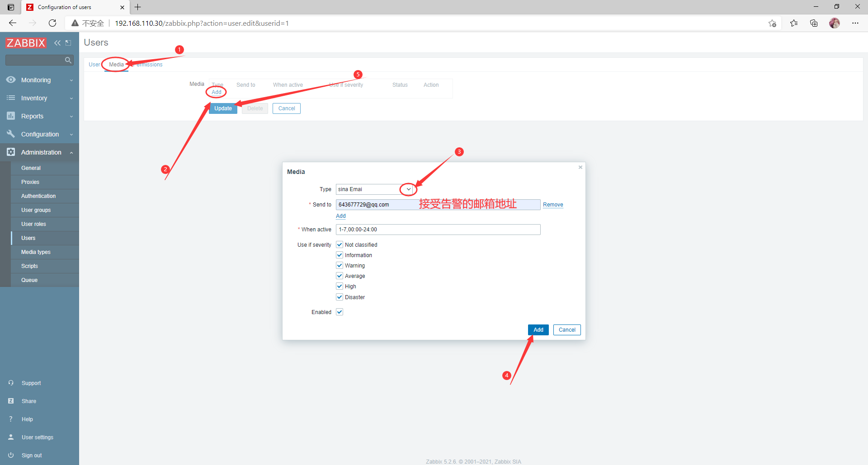Expand the Monitoring menu chevron
This screenshot has width=868, height=465.
[71, 80]
